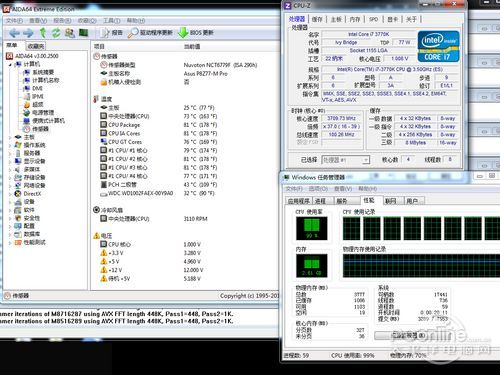500x375 pixels.
Task: Expand the 主板 motherboard tree node
Action: pyautogui.click(x=10, y=137)
